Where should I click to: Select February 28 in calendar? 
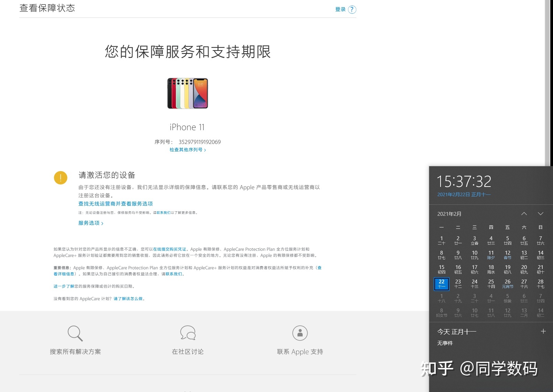541,284
